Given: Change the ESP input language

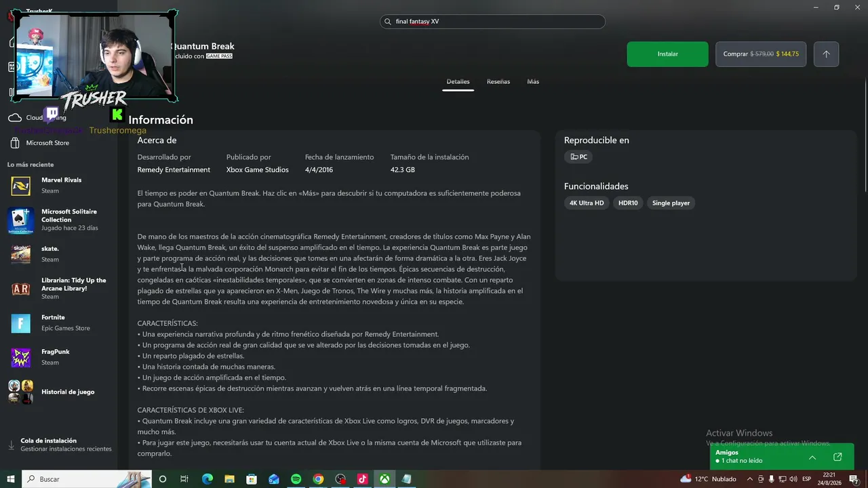Looking at the screenshot, I should click(x=807, y=479).
